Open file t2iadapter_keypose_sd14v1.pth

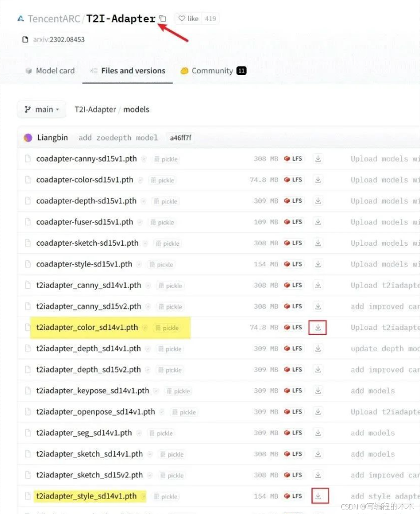coord(93,391)
